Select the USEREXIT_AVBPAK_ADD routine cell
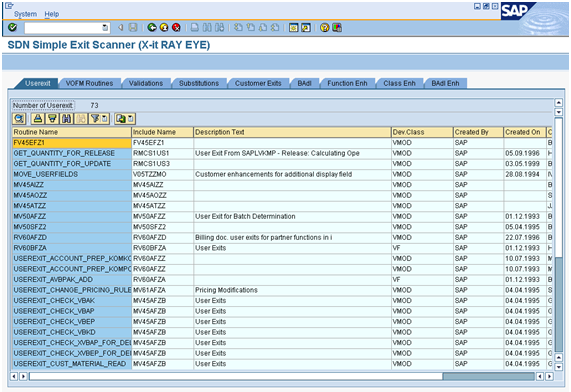 click(72, 280)
